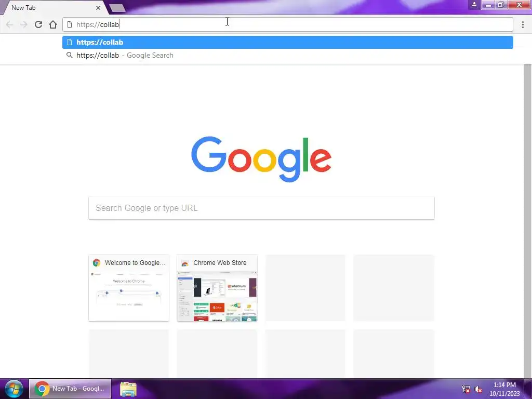Click the muted volume tray icon
The image size is (532, 399).
coord(478,389)
